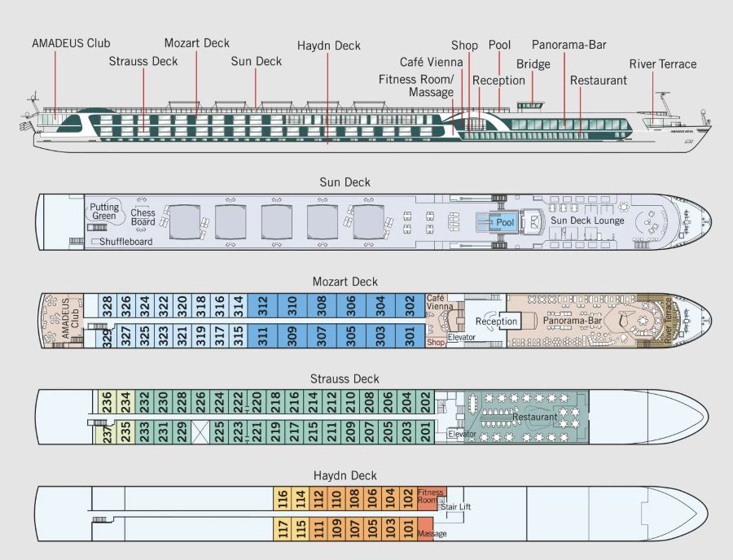733x560 pixels.
Task: Click the Haydn Deck plan heading
Action: [345, 475]
